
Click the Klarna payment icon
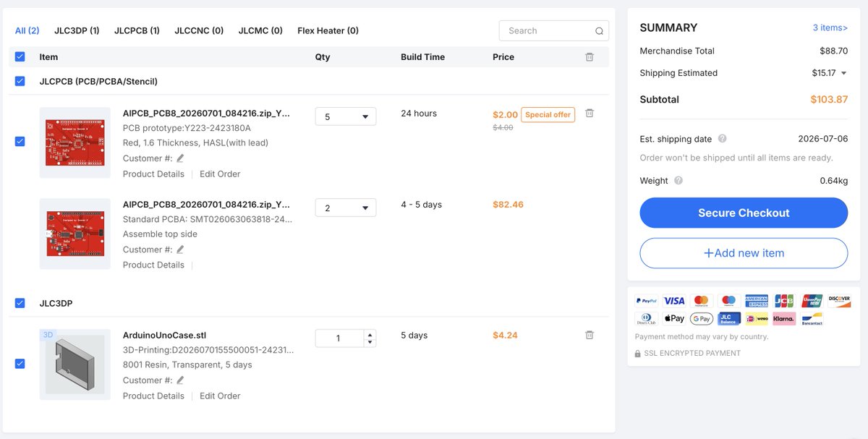784,319
